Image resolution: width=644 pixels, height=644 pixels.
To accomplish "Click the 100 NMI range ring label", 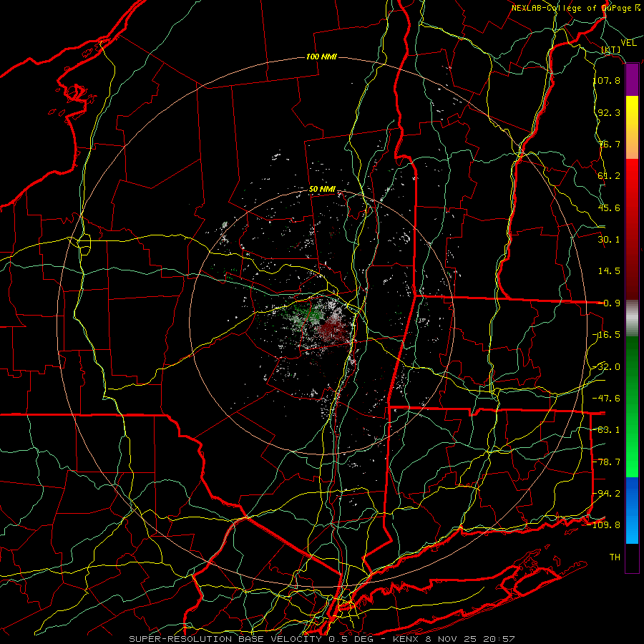I will click(321, 57).
